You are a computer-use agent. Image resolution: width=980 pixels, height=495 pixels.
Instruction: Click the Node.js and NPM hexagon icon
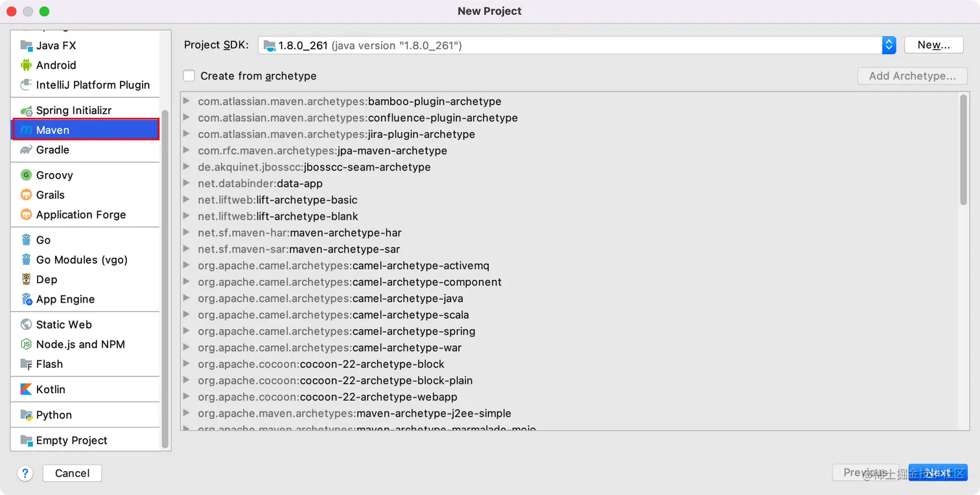tap(26, 344)
